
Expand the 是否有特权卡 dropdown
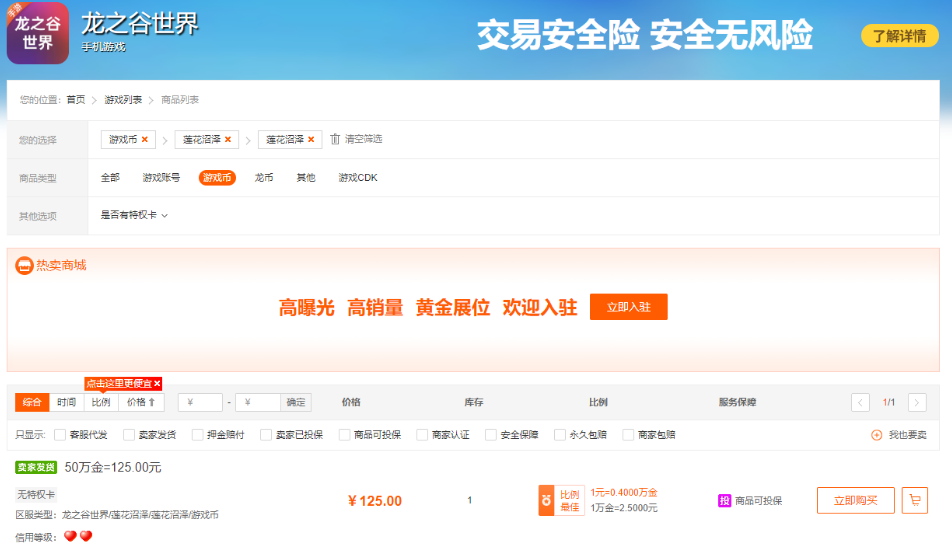[134, 215]
